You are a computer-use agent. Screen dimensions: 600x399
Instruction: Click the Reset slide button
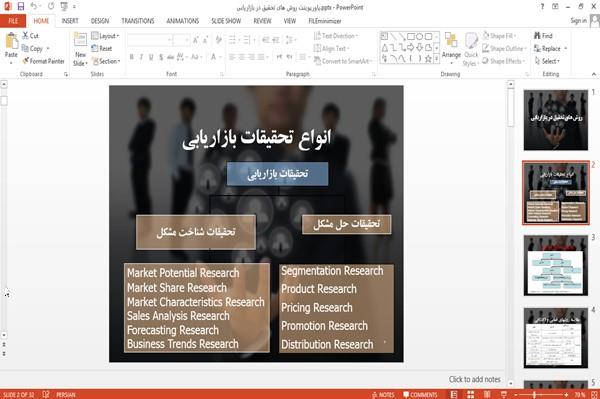pyautogui.click(x=102, y=48)
